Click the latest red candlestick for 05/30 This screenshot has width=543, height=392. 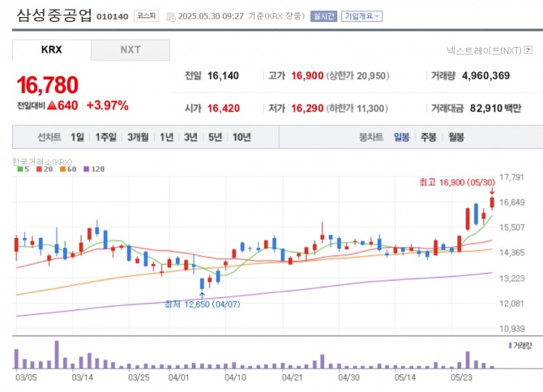point(492,202)
